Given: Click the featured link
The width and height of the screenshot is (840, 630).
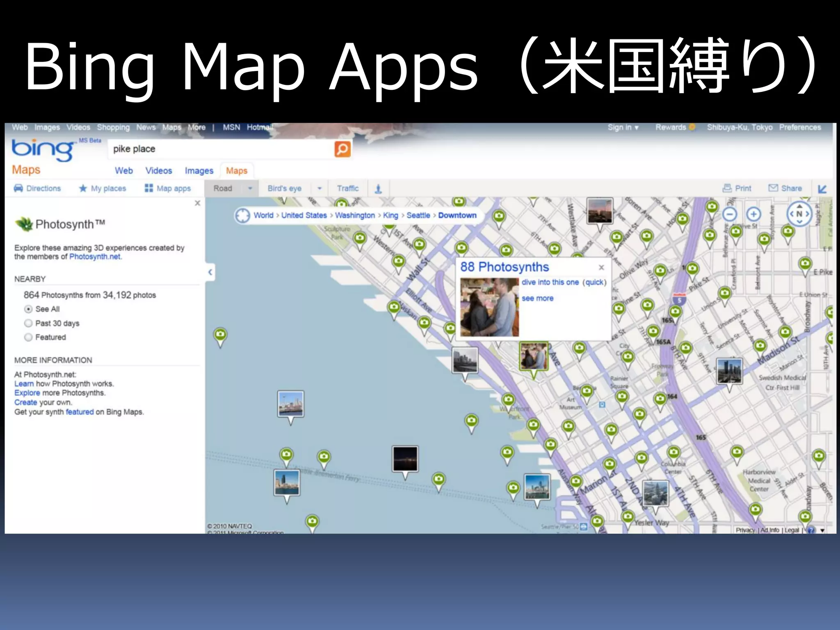Looking at the screenshot, I should 80,412.
